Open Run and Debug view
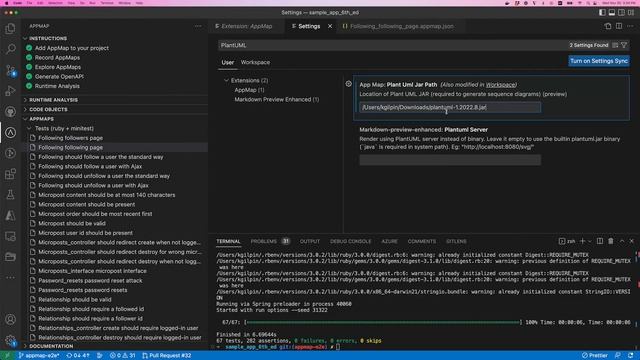The height and width of the screenshot is (360, 640). [10, 91]
